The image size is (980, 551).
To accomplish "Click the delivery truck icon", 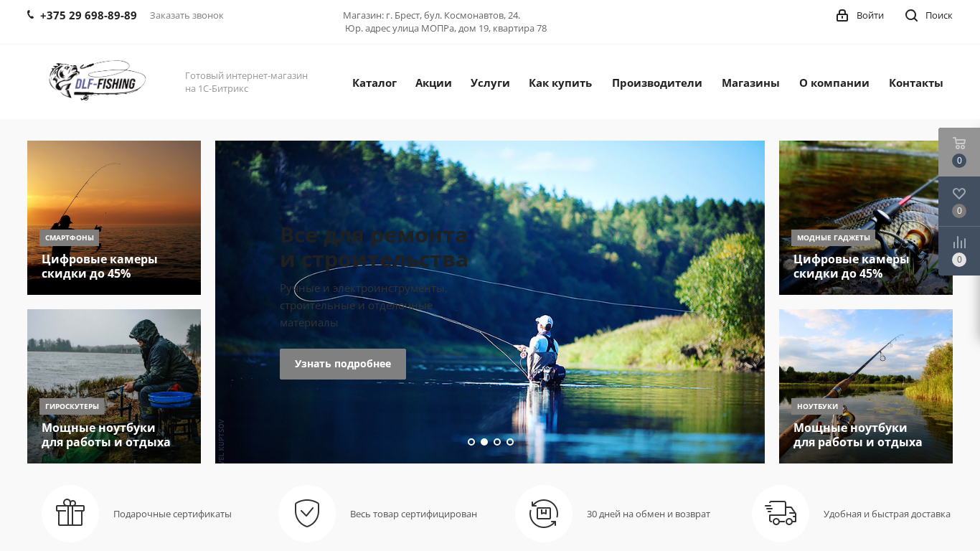I will [781, 513].
